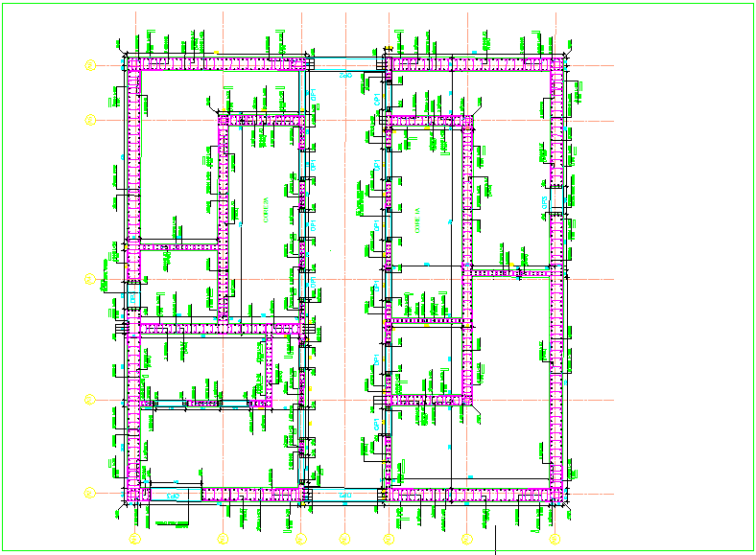Click the inner top-left wall corner inside left building
The image size is (756, 555).
click(224, 120)
